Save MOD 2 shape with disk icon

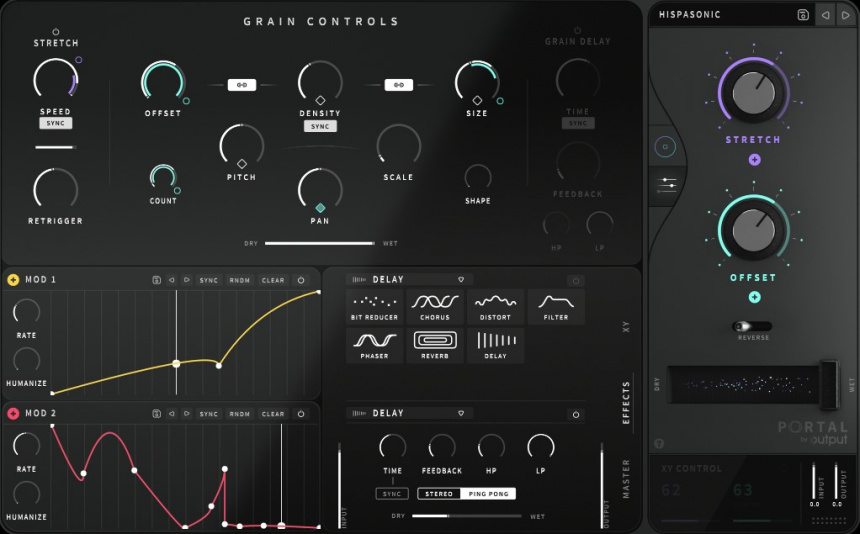[156, 414]
